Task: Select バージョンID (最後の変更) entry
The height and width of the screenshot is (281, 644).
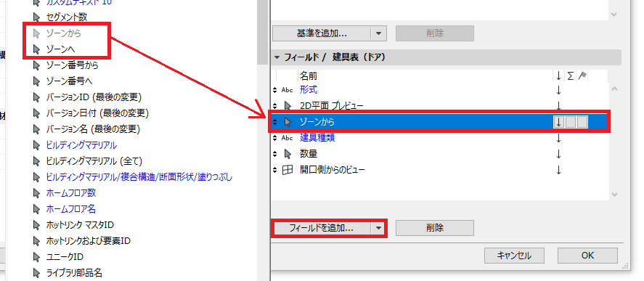Action: 94,97
